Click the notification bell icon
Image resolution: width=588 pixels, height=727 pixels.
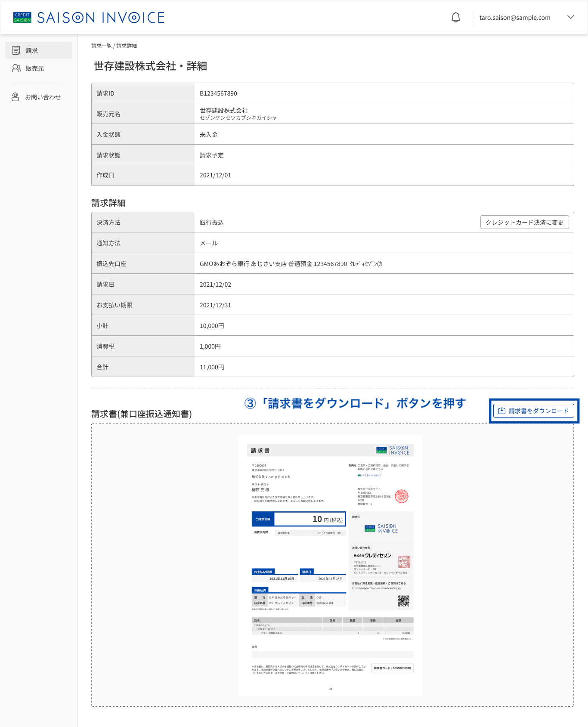[456, 17]
